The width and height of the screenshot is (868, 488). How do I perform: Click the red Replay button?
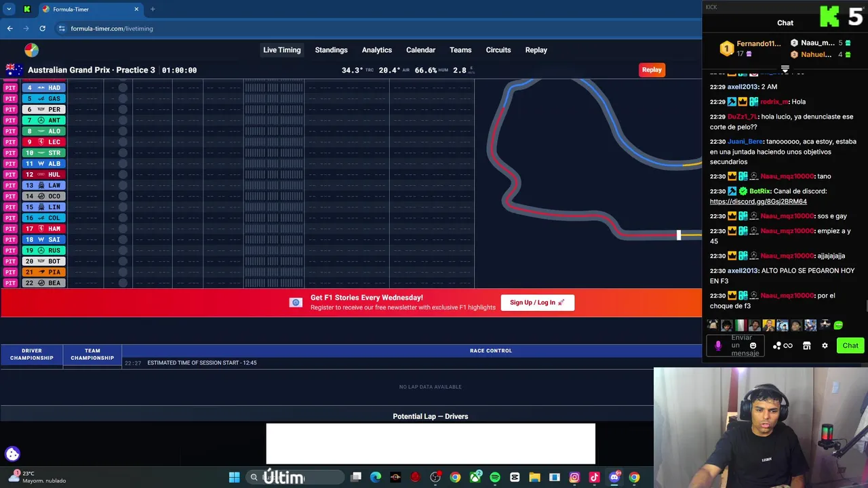(652, 70)
